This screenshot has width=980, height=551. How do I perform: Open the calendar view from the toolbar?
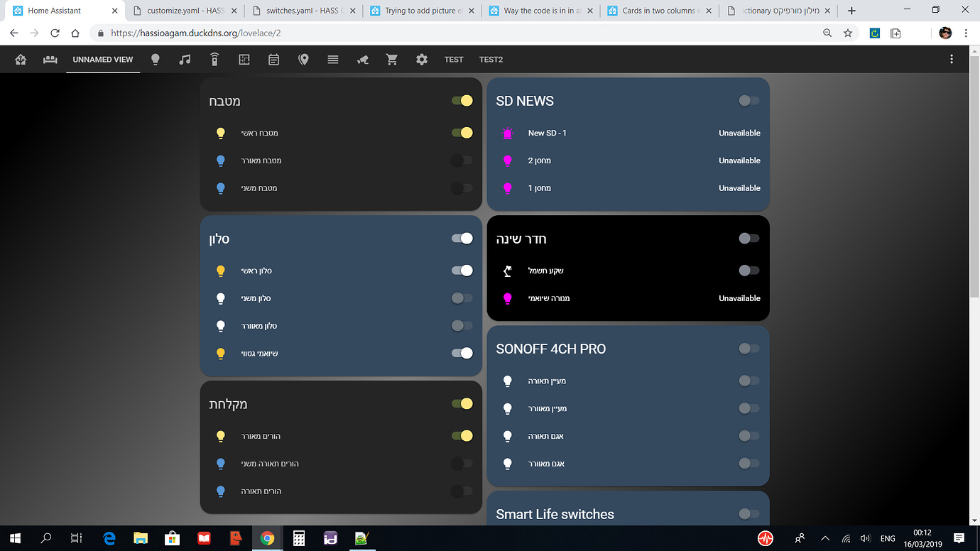click(273, 59)
